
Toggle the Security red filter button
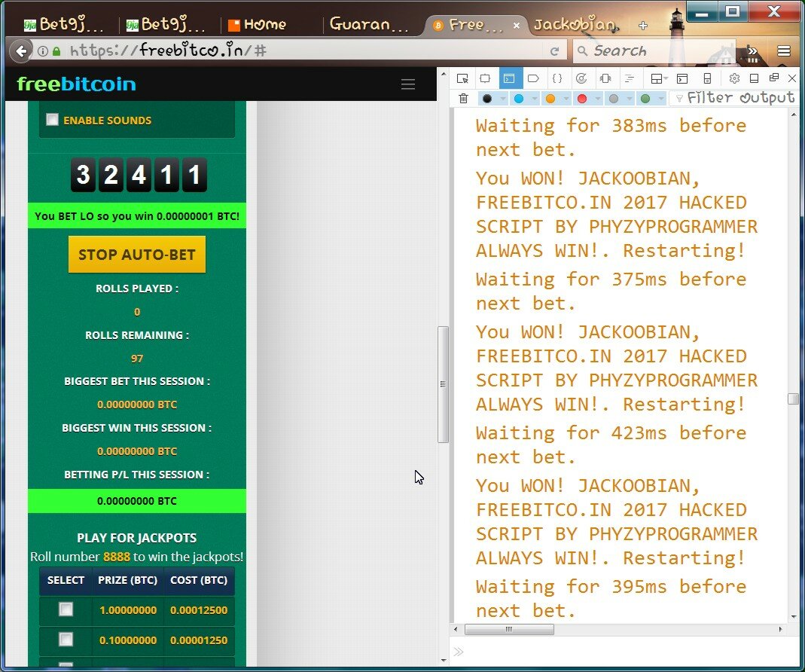pos(581,99)
